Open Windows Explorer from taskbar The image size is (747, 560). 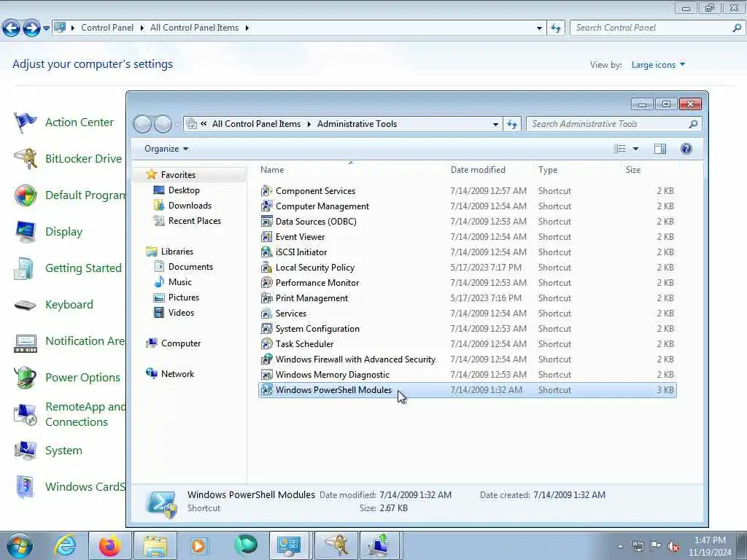pos(155,545)
